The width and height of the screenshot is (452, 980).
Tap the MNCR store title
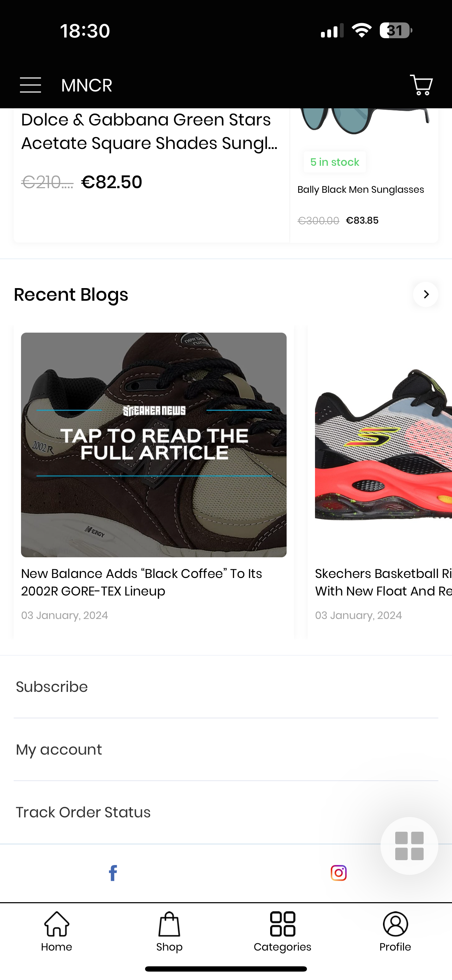[87, 85]
